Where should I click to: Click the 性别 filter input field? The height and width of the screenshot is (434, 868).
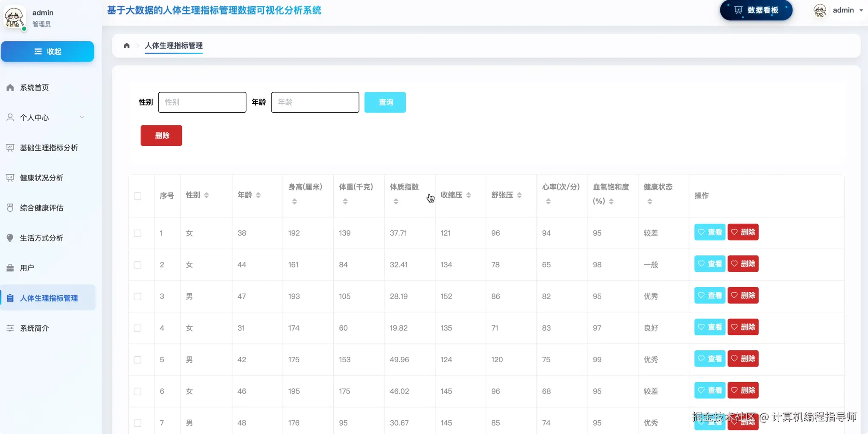coord(202,102)
